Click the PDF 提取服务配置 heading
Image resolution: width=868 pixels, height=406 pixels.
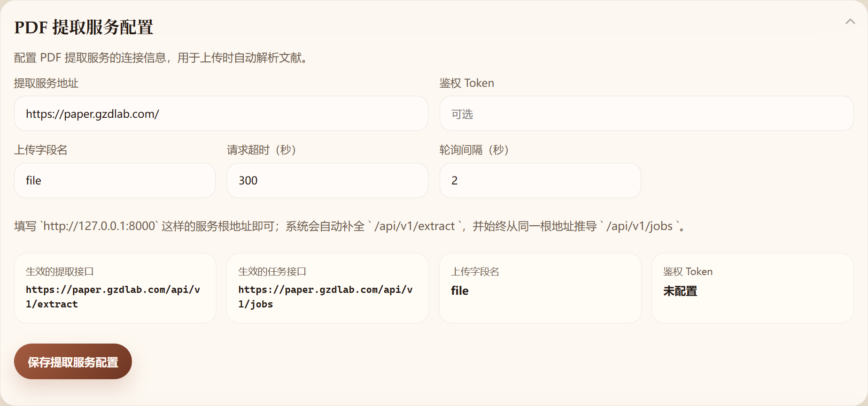coord(84,27)
